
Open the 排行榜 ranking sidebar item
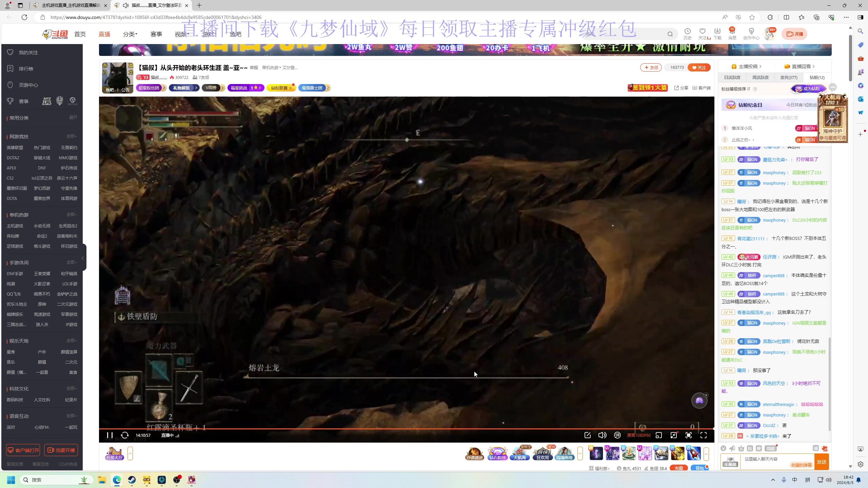pyautogui.click(x=20, y=69)
